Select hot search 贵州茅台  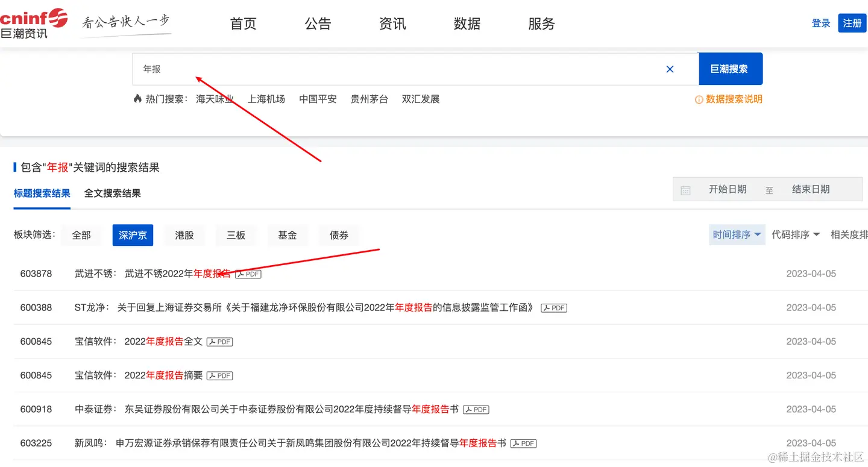tap(369, 99)
